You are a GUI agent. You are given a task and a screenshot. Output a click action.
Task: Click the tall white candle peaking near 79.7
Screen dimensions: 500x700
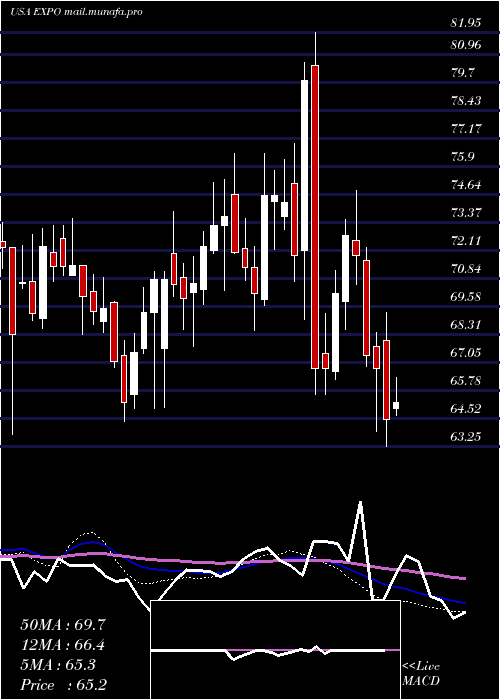(304, 165)
